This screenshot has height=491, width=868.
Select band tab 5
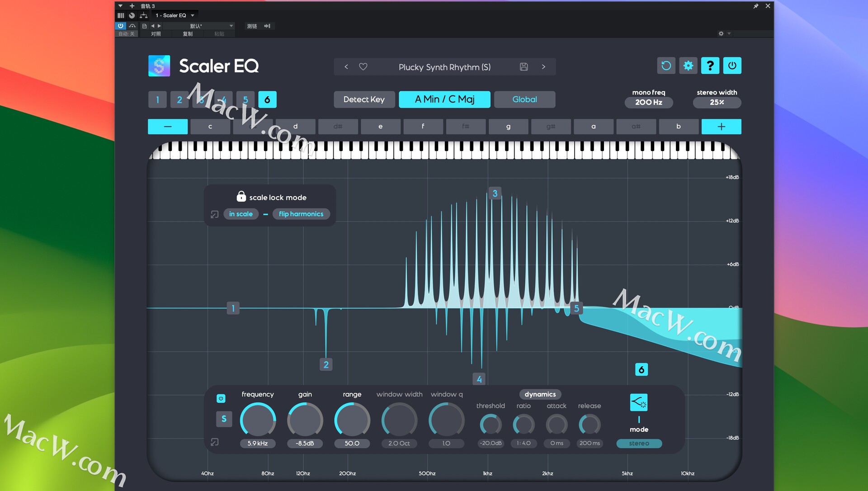tap(245, 99)
